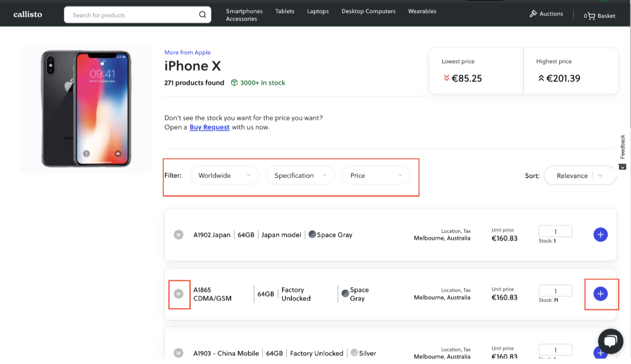Open the Laptops category
This screenshot has height=364, width=631.
[318, 11]
